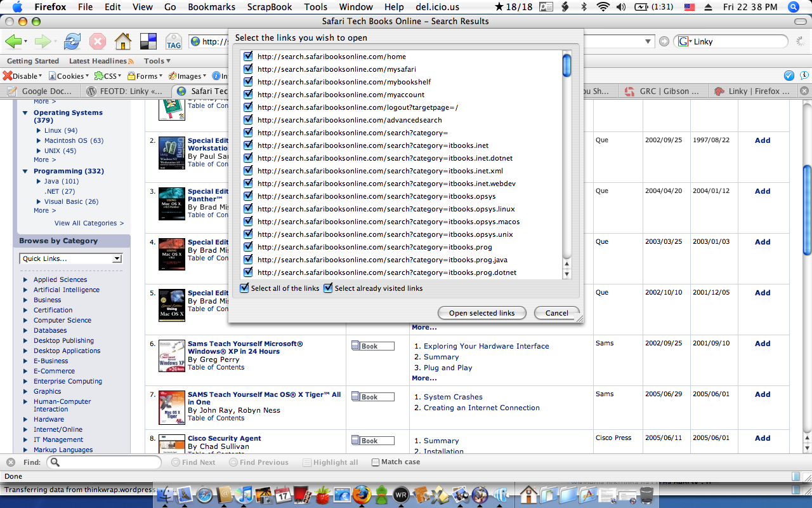Click the del.icio.us TAG icon

pos(173,42)
